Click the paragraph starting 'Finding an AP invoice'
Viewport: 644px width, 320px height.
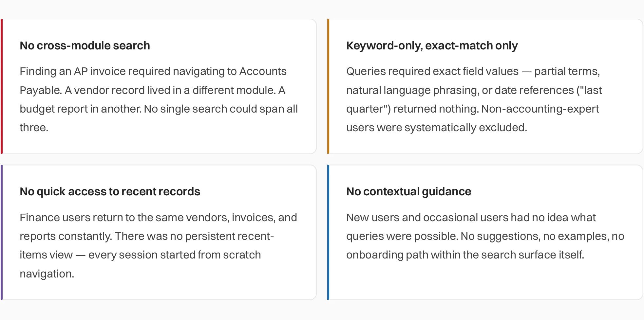pos(159,99)
